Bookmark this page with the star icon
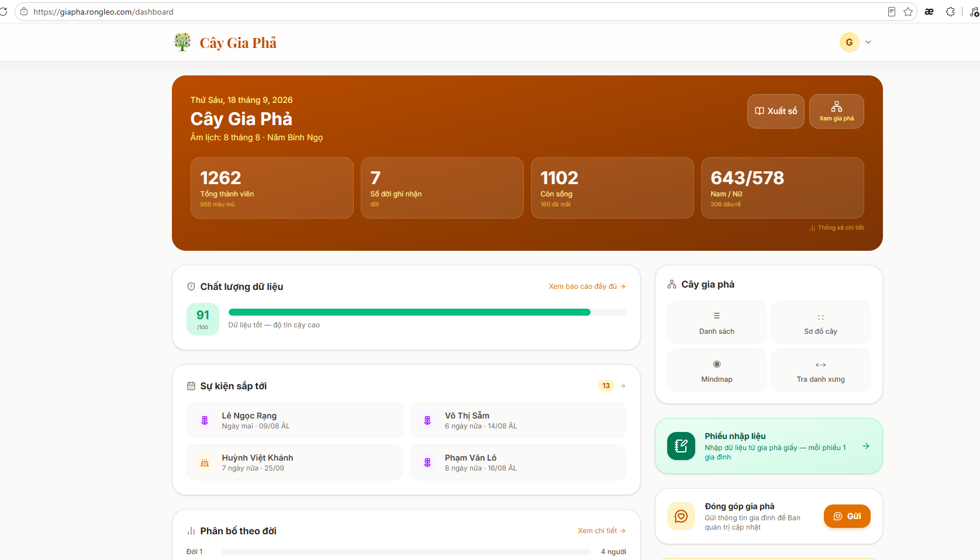The height and width of the screenshot is (560, 980). coord(908,12)
